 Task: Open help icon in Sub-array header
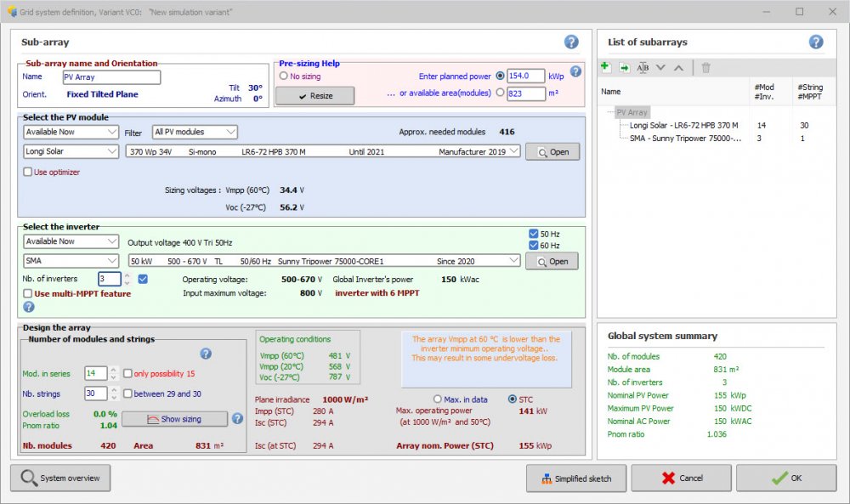571,42
